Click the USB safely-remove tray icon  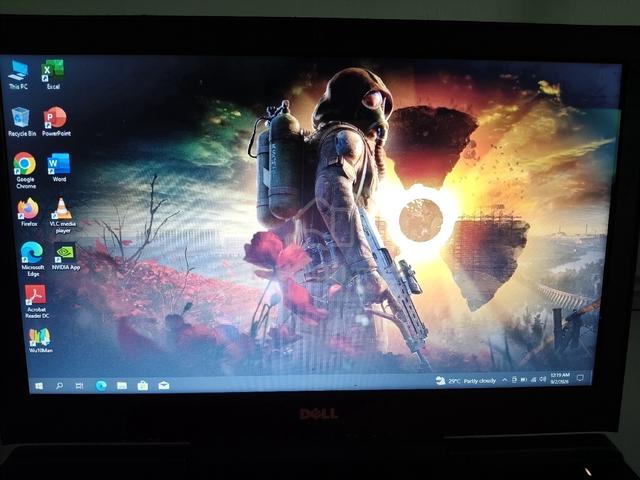(x=514, y=380)
